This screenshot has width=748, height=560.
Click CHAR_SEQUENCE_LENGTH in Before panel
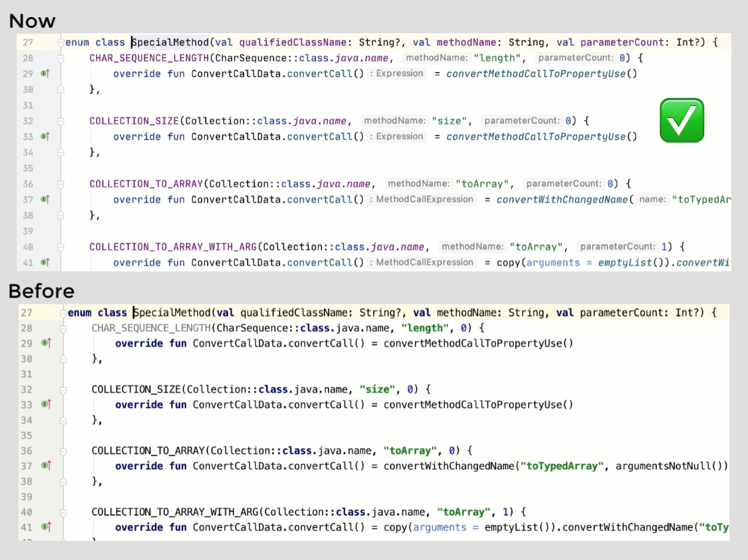[x=151, y=328]
